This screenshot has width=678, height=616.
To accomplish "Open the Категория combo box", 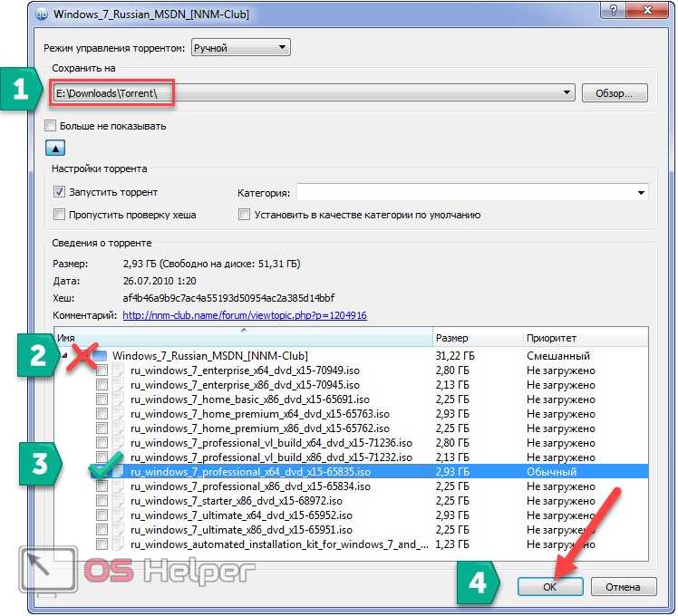I will [472, 192].
